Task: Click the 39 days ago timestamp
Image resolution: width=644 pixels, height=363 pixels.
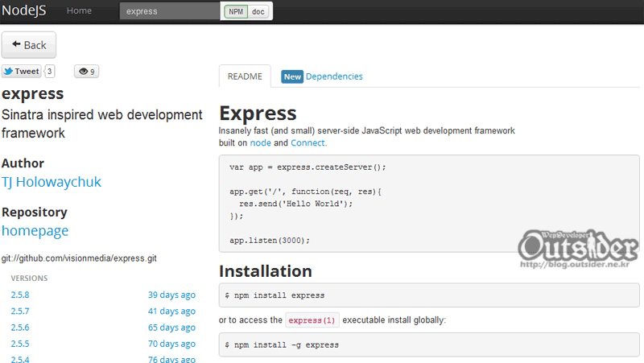Action: coord(171,295)
